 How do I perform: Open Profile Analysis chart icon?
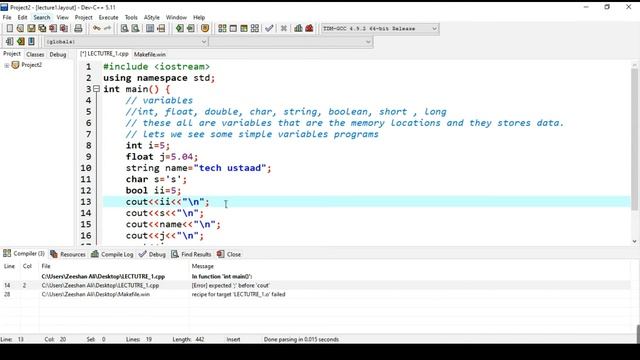point(298,28)
